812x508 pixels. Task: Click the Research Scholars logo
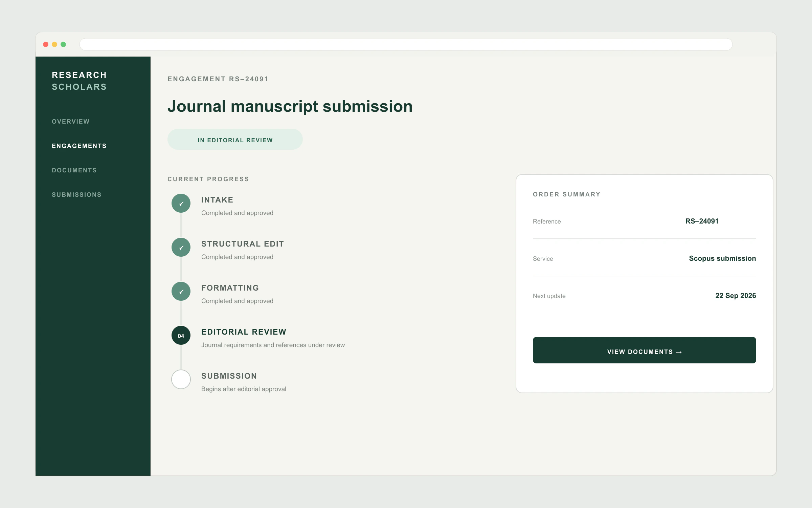80,81
